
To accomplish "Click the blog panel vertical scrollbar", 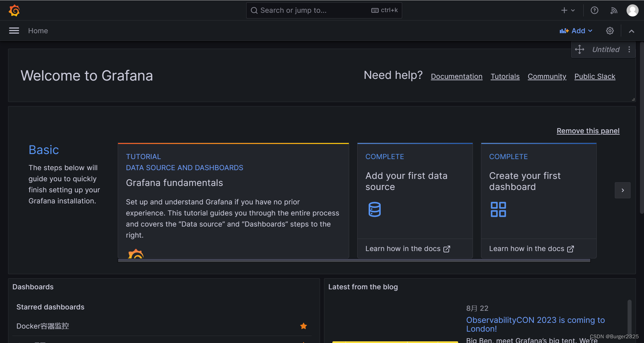I will (630, 317).
